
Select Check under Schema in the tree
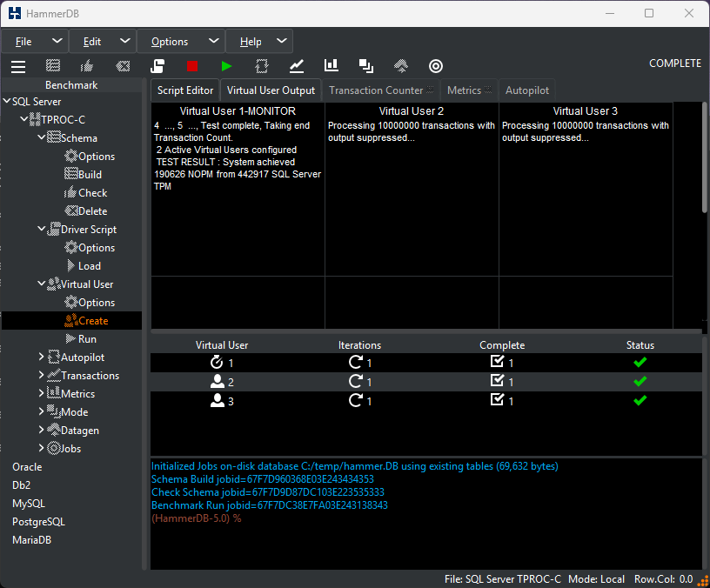(x=86, y=193)
